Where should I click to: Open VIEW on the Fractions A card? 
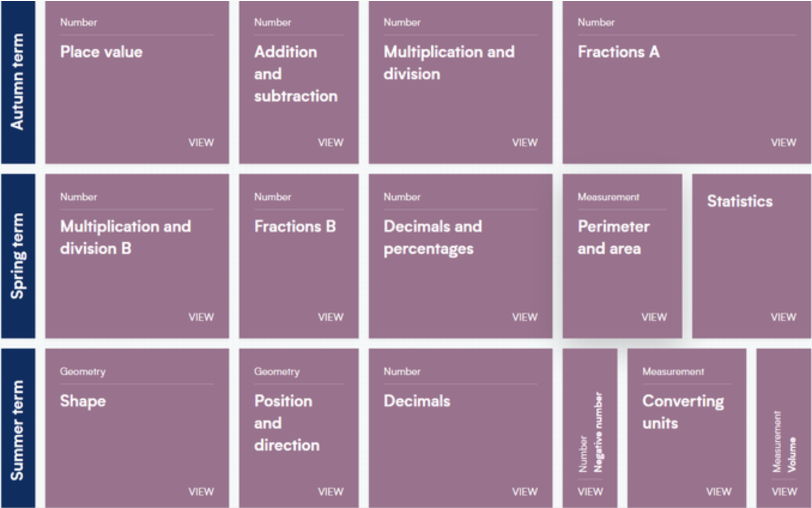[783, 143]
